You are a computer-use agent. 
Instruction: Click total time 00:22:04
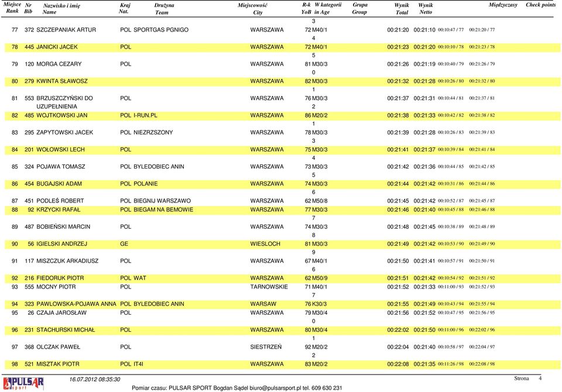point(398,347)
